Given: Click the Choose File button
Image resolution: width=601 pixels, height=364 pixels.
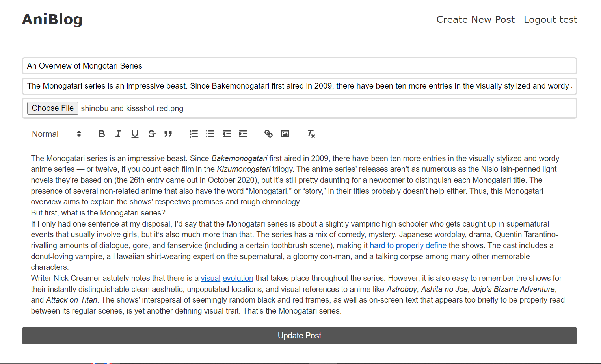Looking at the screenshot, I should coord(53,108).
